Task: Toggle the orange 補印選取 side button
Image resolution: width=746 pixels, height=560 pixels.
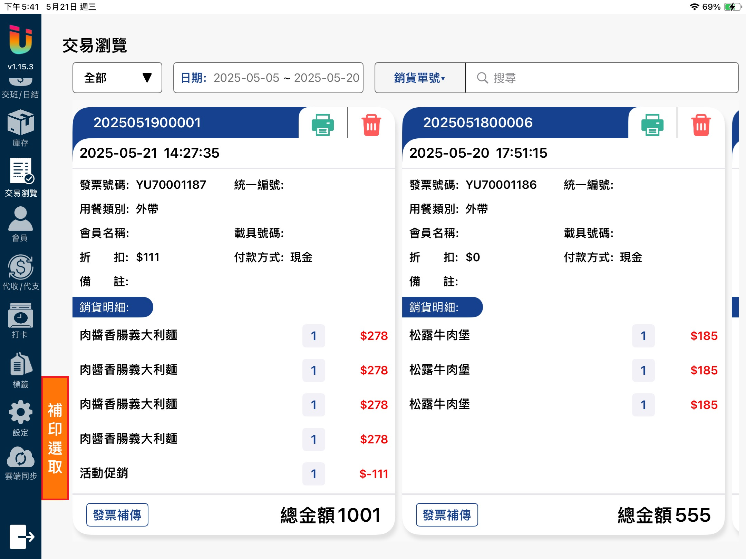Action: (55, 438)
